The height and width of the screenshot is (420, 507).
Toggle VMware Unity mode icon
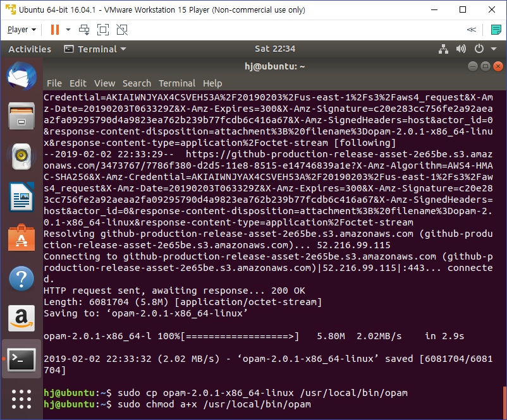(x=122, y=30)
